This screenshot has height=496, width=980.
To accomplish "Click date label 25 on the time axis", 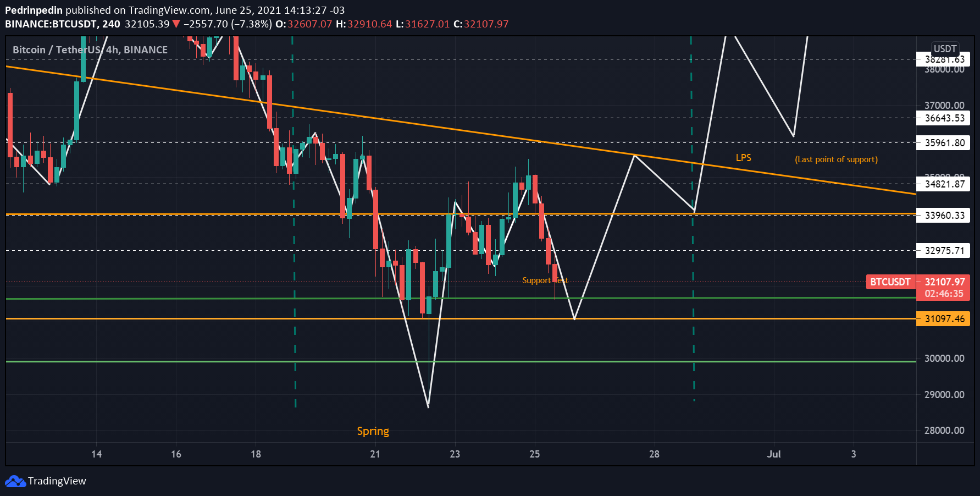I will coord(535,454).
